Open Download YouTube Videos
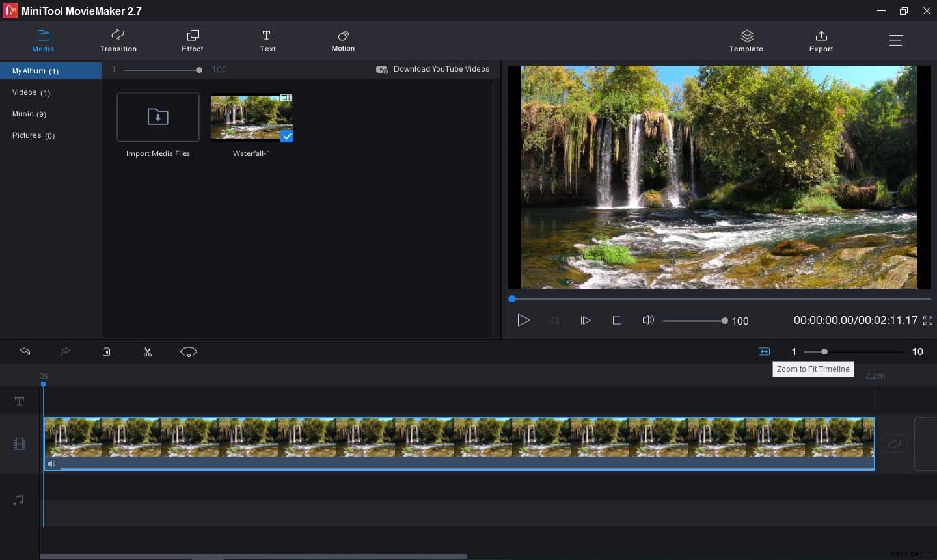 (x=432, y=69)
